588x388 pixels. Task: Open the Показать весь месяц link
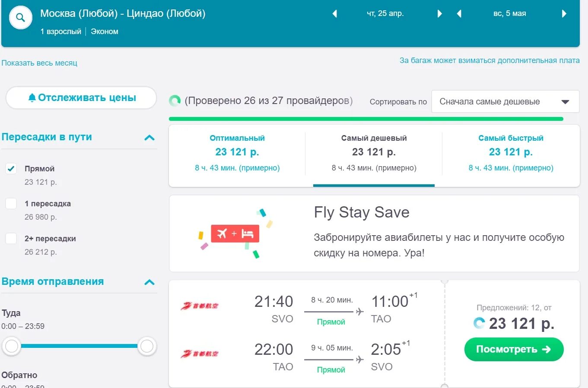[x=39, y=63]
